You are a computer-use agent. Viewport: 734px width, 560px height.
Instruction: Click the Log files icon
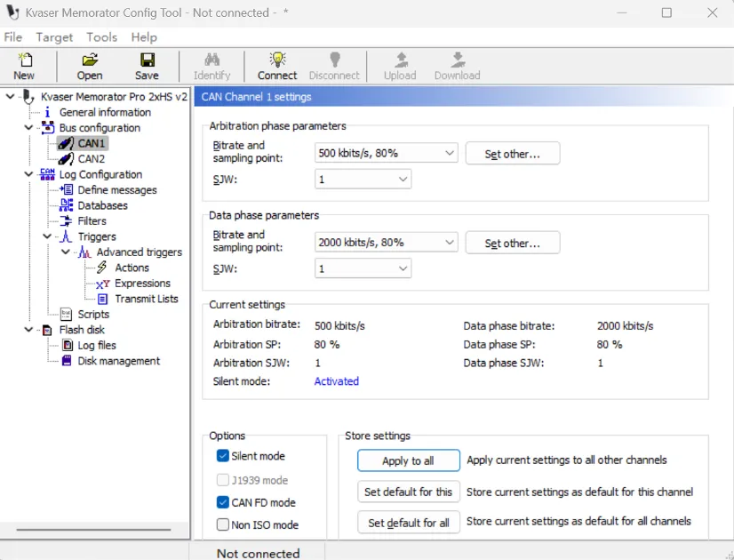pyautogui.click(x=68, y=346)
